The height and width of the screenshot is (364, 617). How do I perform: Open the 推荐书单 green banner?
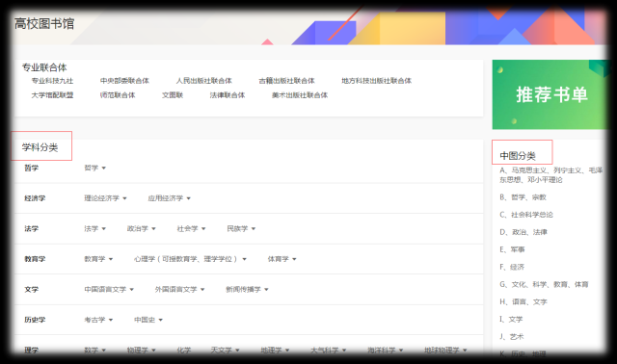point(550,94)
